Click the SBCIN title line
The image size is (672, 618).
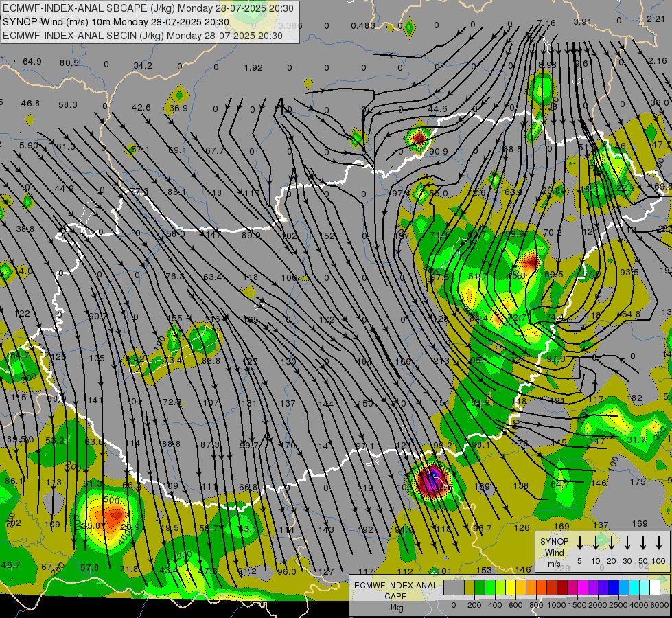pos(143,36)
